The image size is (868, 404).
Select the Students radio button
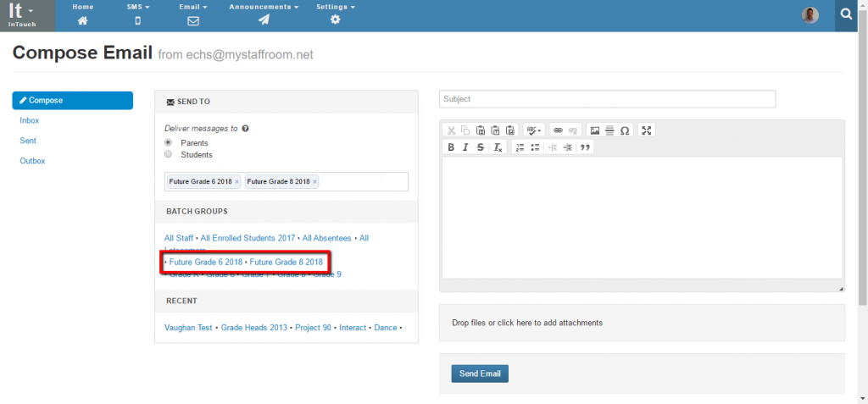(169, 154)
